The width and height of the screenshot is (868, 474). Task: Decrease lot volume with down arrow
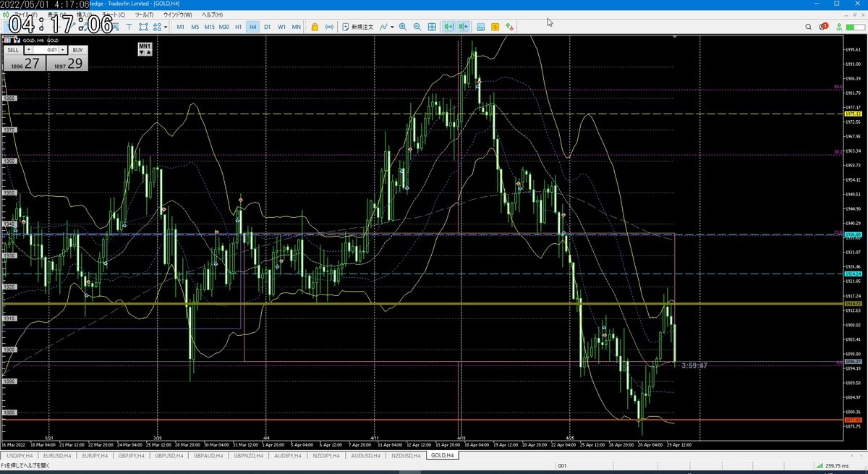click(x=29, y=50)
